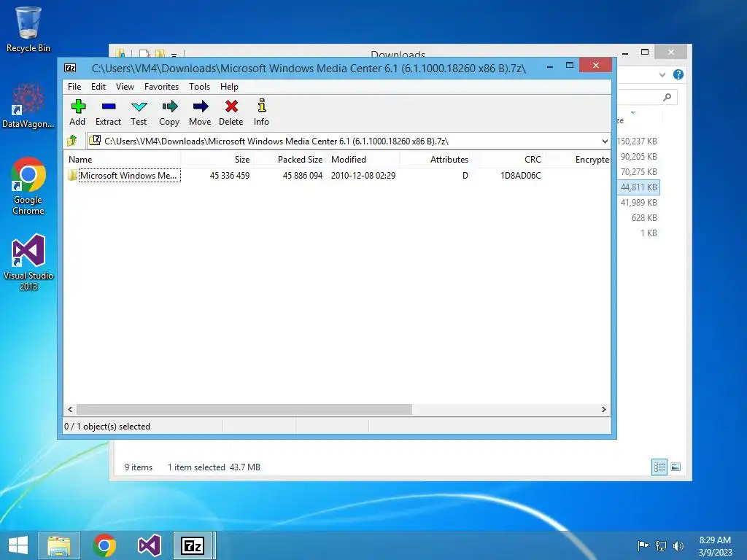
Task: Open the volume speaker tray icon
Action: coord(678,545)
